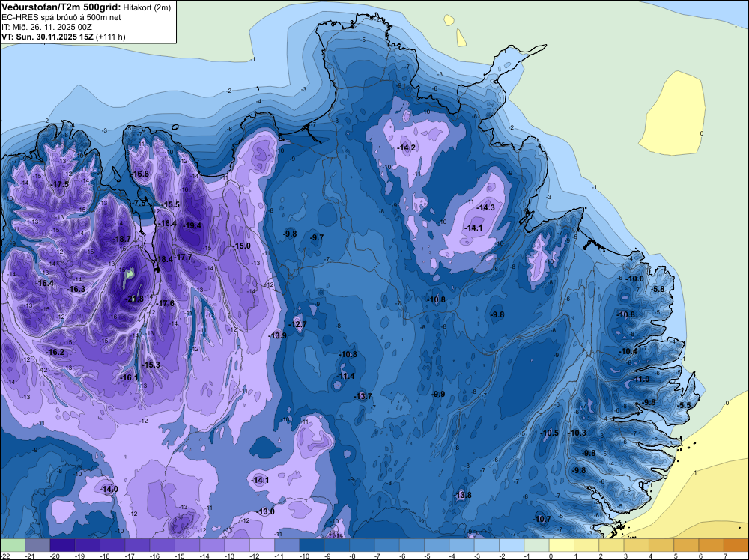Viewport: 749px width, 560px height.
Task: Click the -21.8 coldest temperature reading
Action: tap(135, 299)
